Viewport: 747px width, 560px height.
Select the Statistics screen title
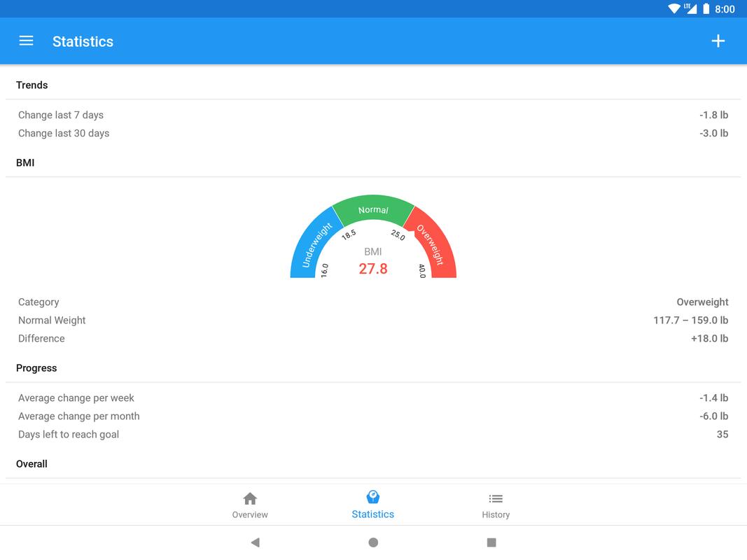tap(83, 41)
